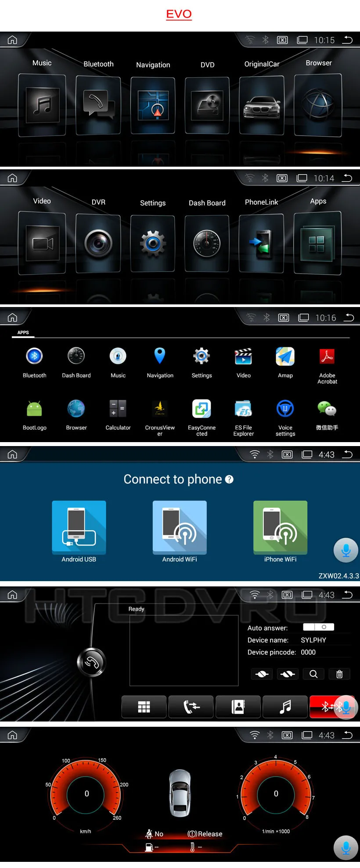The height and width of the screenshot is (868, 360).
Task: Launch the WeChat assistant app
Action: pos(327,414)
